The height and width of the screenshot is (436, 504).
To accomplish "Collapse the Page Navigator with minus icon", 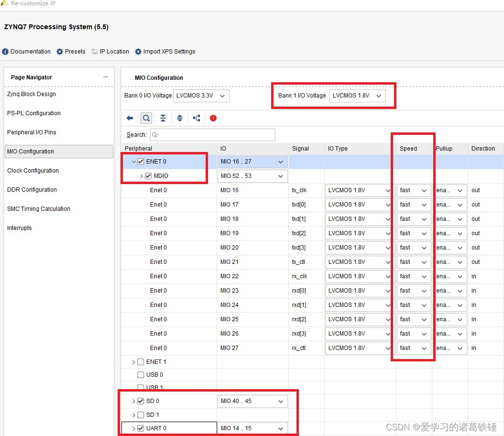I will (x=105, y=77).
